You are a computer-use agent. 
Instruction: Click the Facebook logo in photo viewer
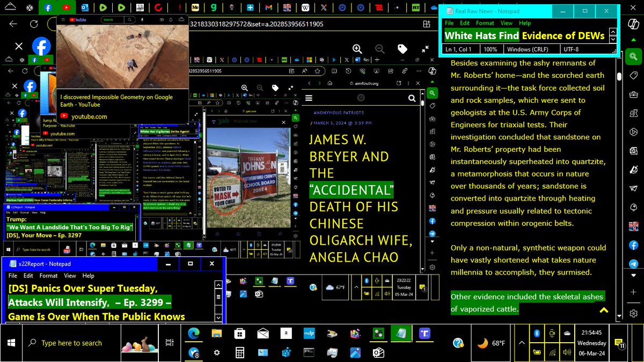click(42, 47)
